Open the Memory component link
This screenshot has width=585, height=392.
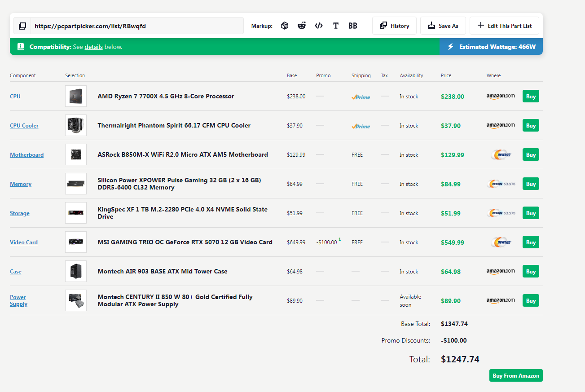point(21,184)
